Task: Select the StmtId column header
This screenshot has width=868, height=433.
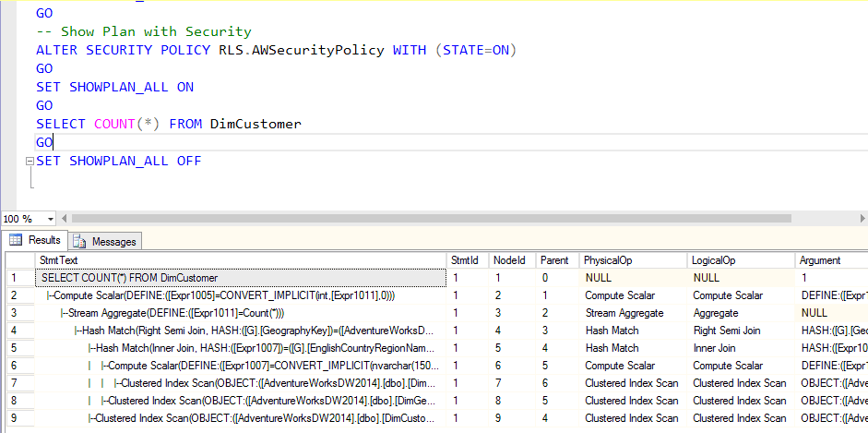Action: pos(468,260)
